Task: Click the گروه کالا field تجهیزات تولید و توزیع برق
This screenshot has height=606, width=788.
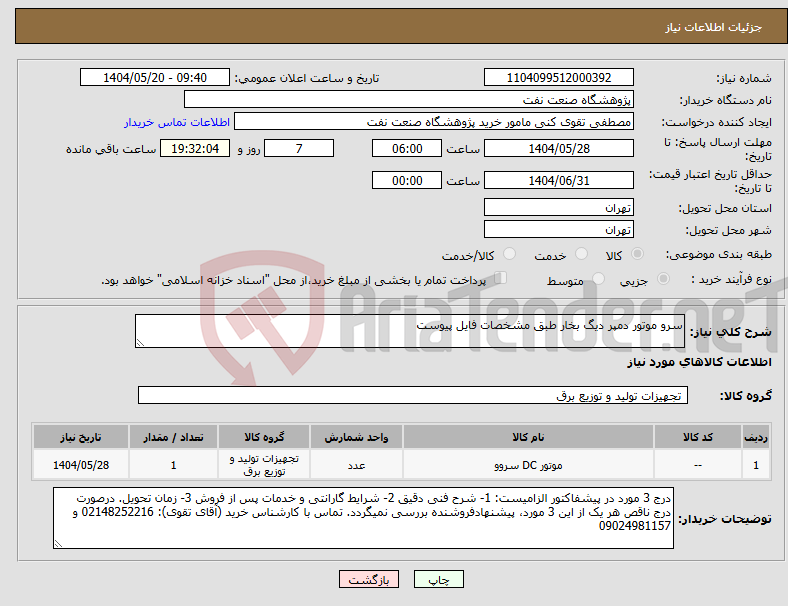Action: pos(413,395)
